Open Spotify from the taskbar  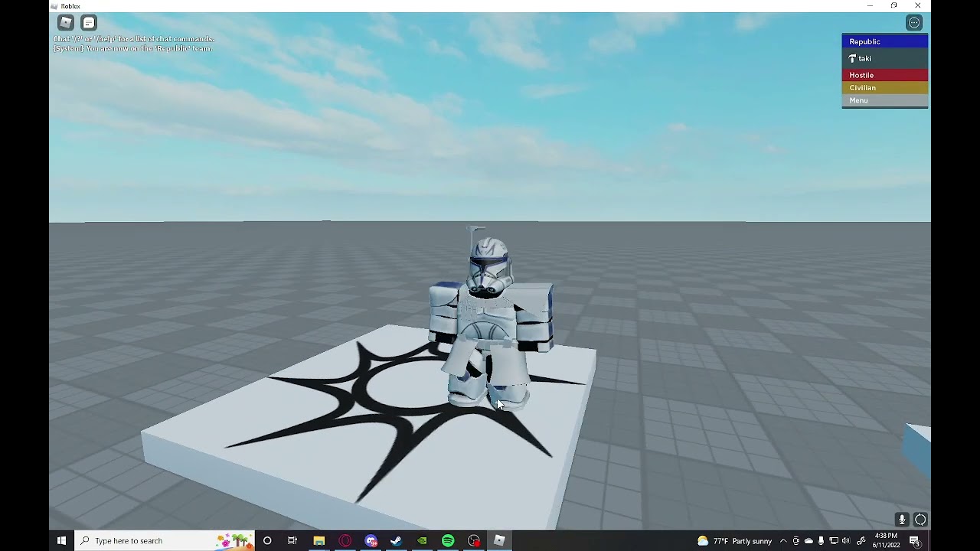click(x=448, y=540)
